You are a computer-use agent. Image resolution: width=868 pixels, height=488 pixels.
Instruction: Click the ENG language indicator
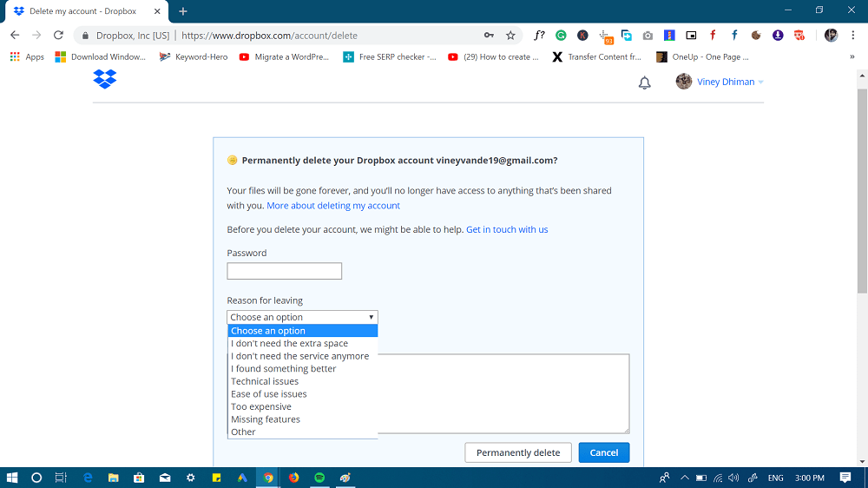(x=775, y=478)
